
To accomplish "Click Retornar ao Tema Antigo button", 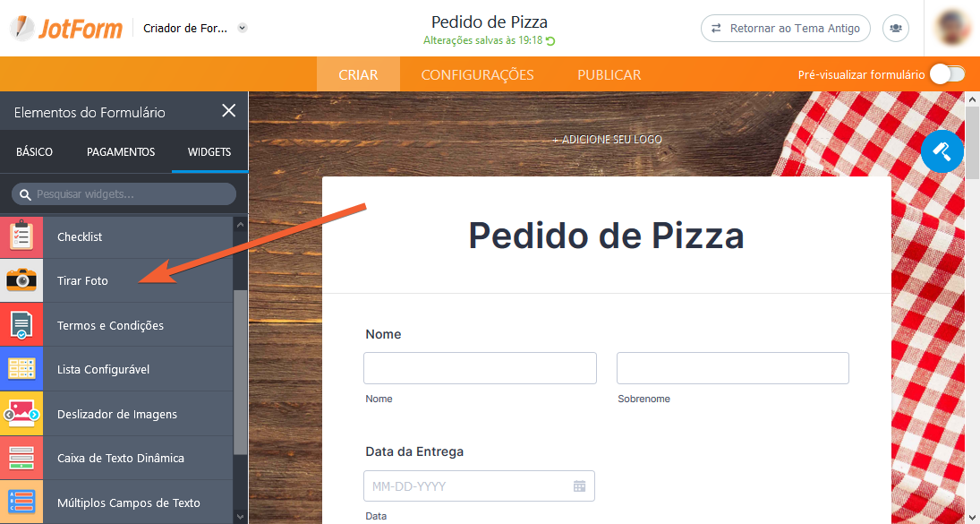I will coord(786,28).
